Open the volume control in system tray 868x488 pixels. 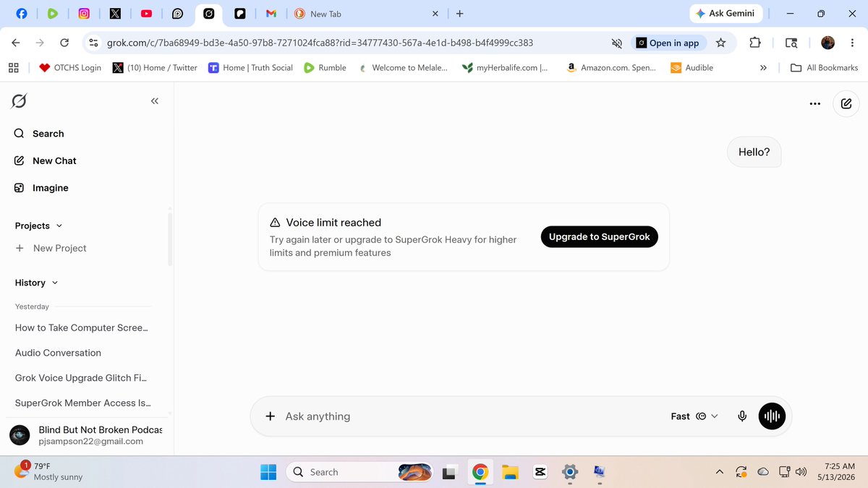pyautogui.click(x=801, y=472)
